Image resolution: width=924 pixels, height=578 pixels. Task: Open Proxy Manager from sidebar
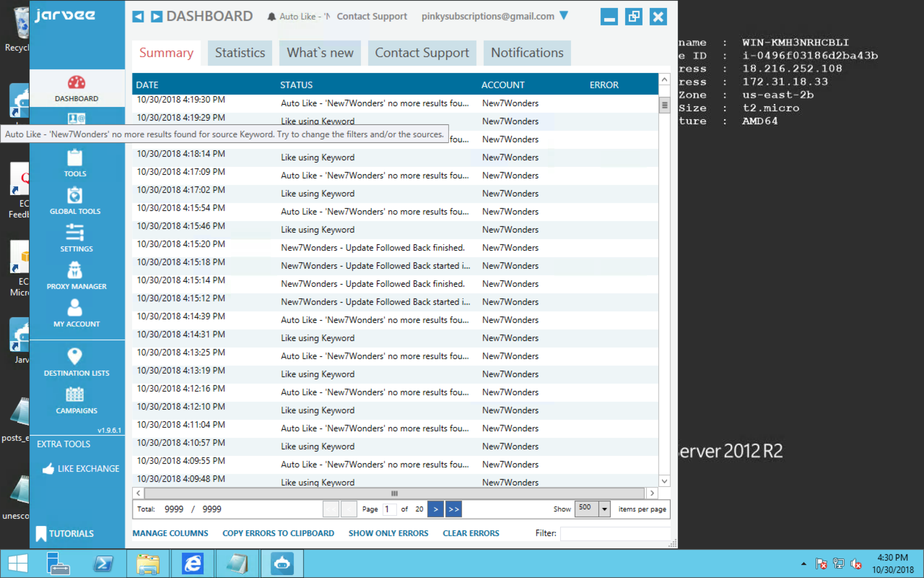pos(77,276)
